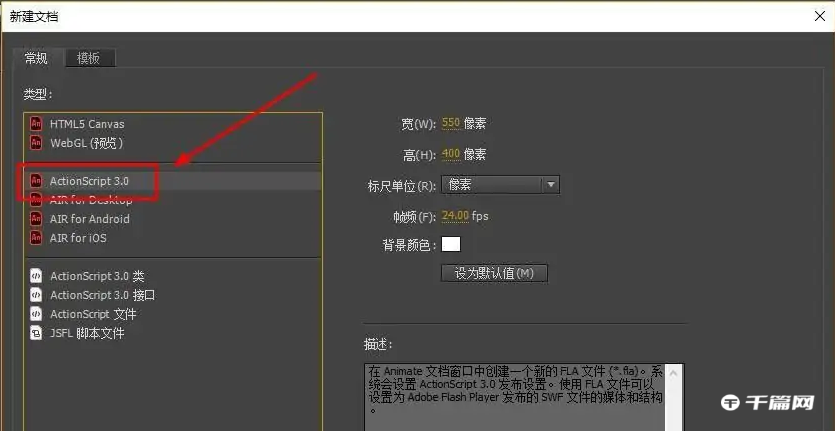Choose ActionScript 3.0 in type list
This screenshot has width=835, height=431.
[x=173, y=181]
